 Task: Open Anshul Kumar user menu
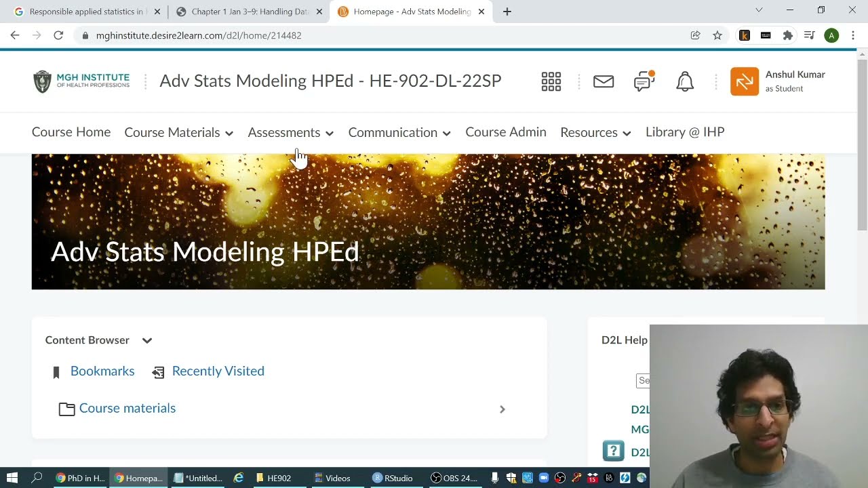click(x=778, y=81)
